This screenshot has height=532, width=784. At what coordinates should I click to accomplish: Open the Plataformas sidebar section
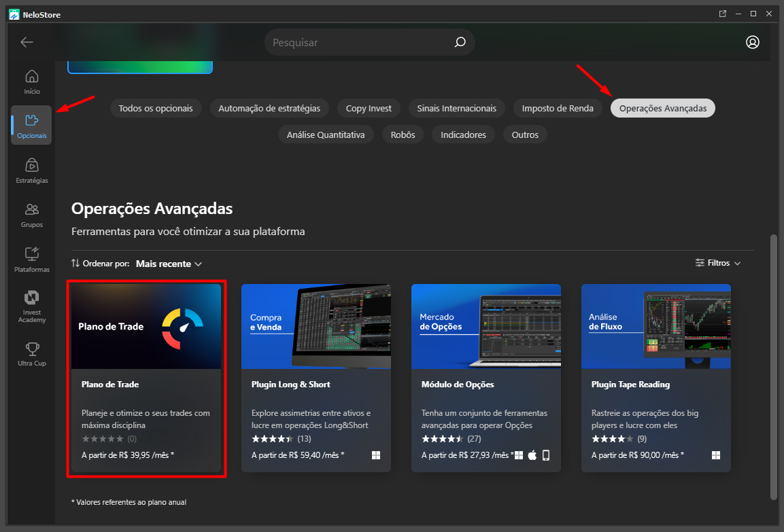[31, 260]
